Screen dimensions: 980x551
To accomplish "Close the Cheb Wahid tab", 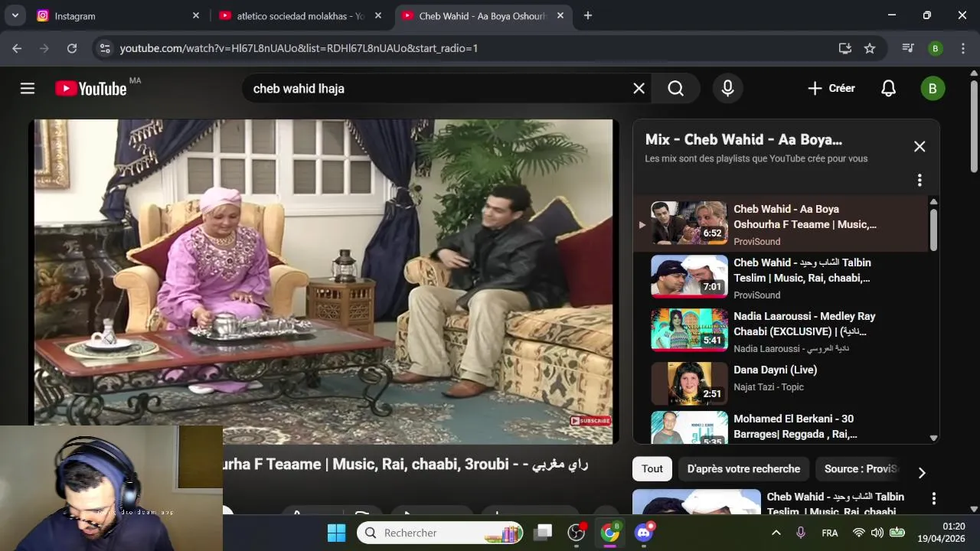I will [x=560, y=15].
